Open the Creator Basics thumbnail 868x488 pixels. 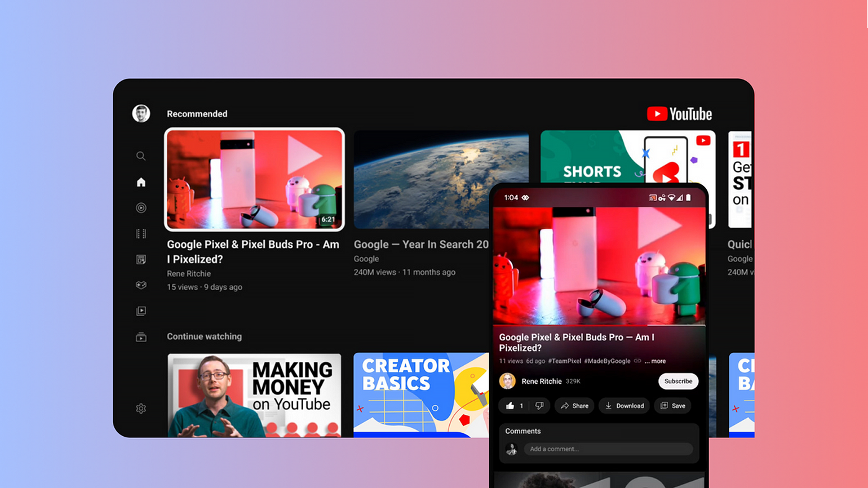tap(421, 395)
